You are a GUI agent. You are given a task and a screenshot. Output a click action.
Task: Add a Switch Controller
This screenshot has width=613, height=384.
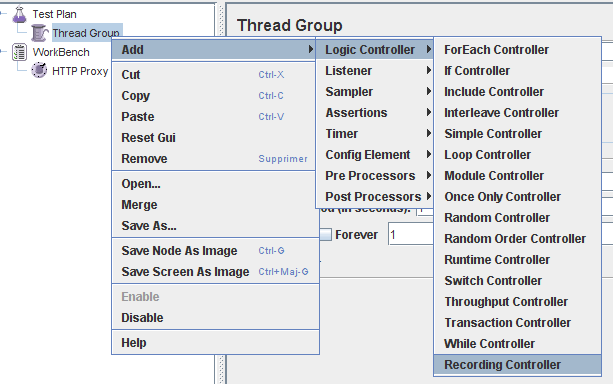tap(517, 281)
